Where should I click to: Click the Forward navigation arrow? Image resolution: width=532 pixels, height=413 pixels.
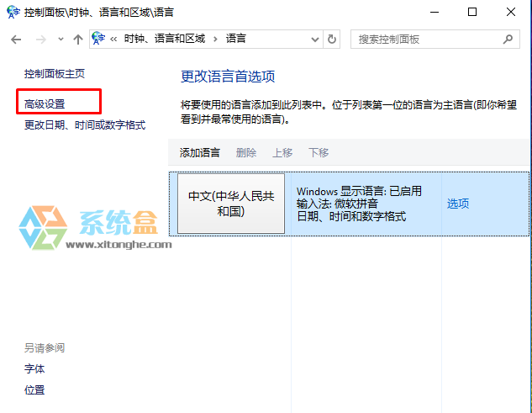tap(39, 40)
